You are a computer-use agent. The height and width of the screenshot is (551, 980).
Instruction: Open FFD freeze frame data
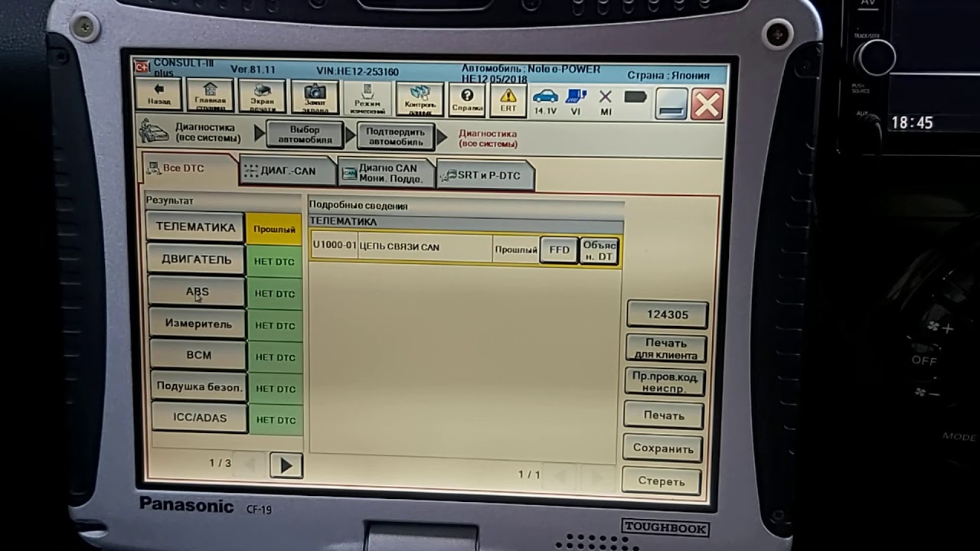559,249
